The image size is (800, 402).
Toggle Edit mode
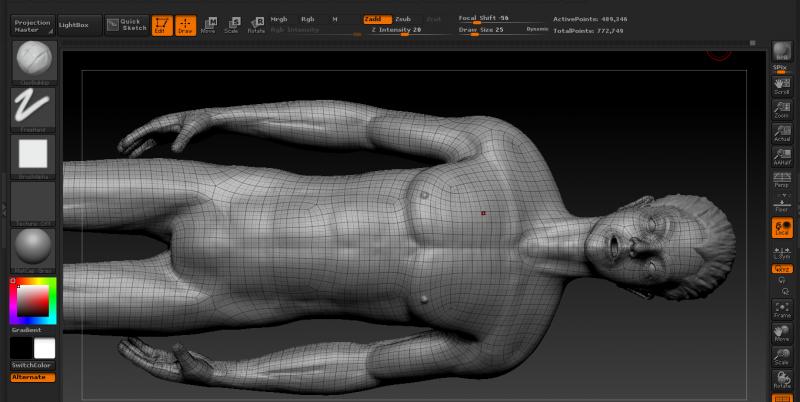pos(162,24)
